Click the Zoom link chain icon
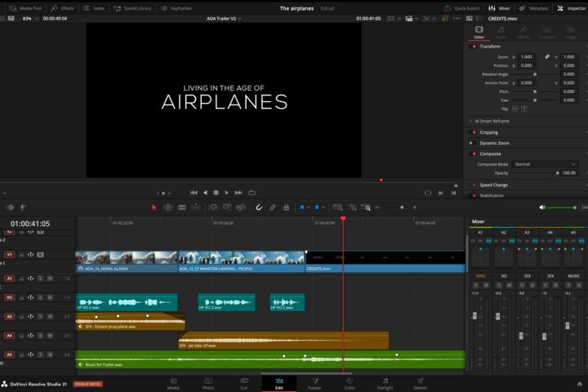Image resolution: width=588 pixels, height=392 pixels. click(547, 56)
